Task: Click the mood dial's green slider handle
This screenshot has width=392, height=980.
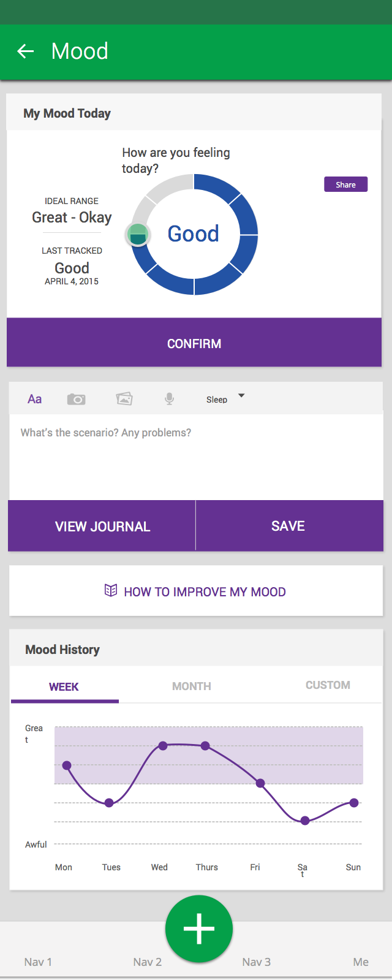Action: 138,235
